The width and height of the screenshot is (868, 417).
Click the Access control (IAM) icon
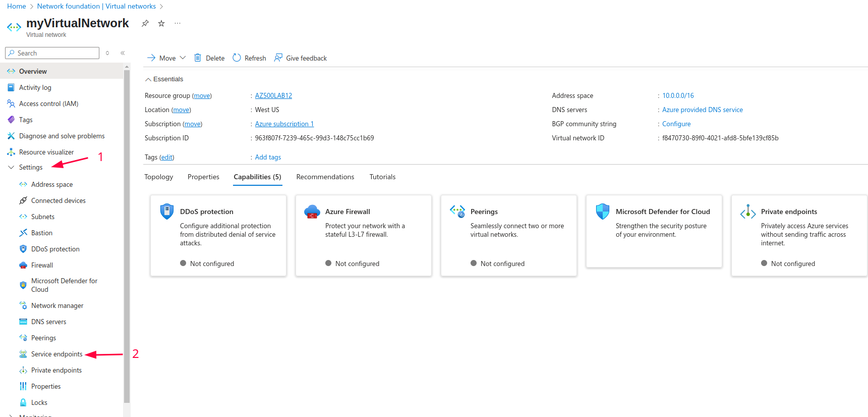click(x=11, y=103)
